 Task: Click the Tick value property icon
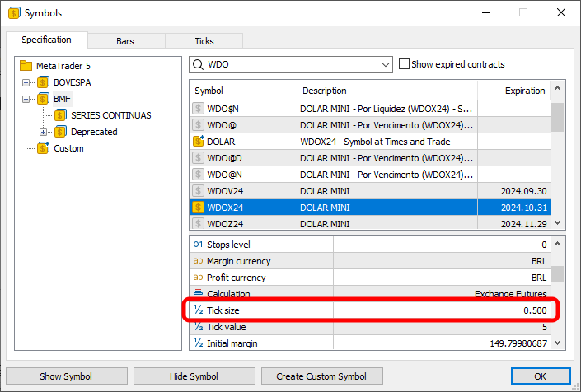(199, 326)
